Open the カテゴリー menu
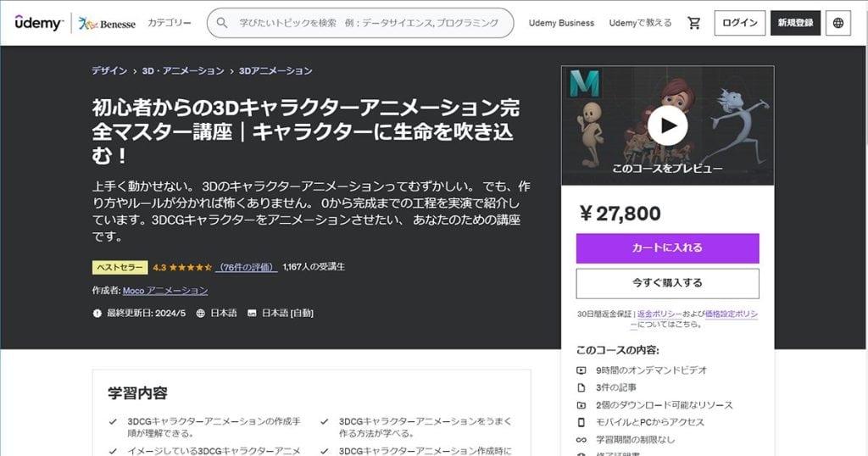 (169, 23)
